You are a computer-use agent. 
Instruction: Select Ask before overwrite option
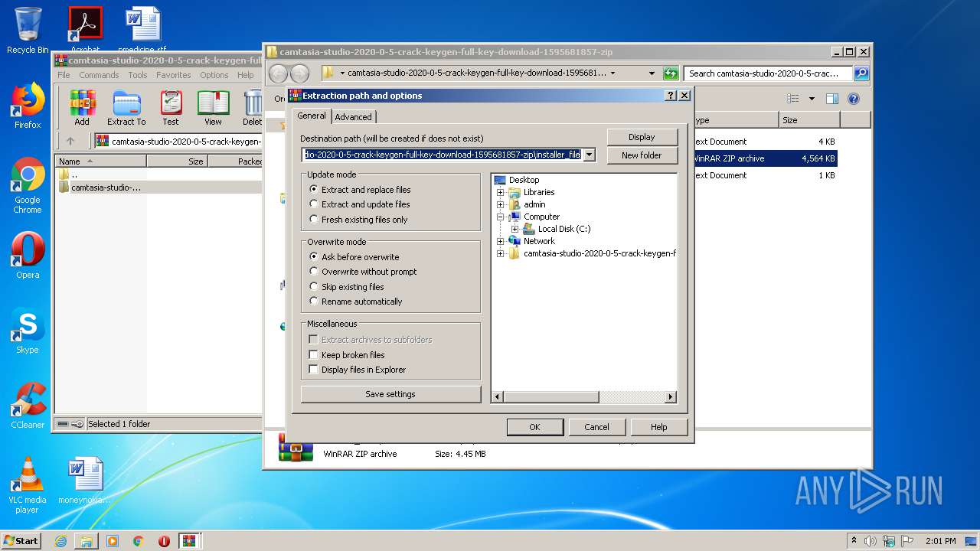tap(354, 257)
